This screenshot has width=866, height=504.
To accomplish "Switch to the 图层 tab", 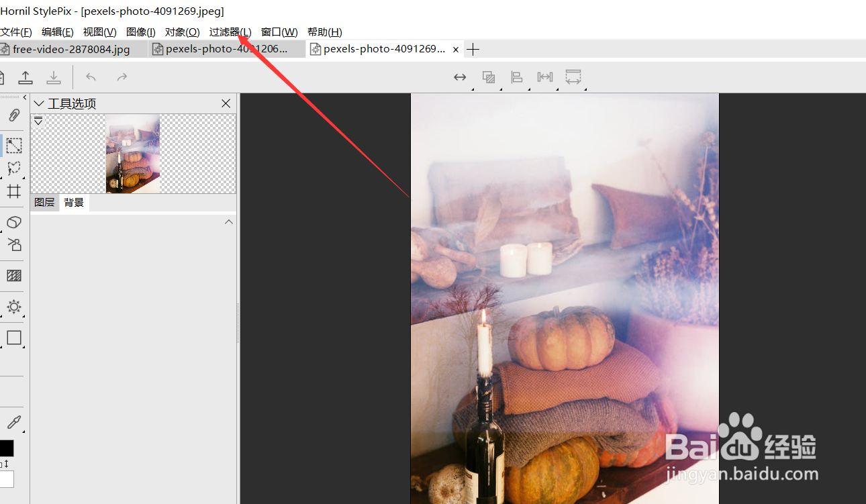I will 44,202.
